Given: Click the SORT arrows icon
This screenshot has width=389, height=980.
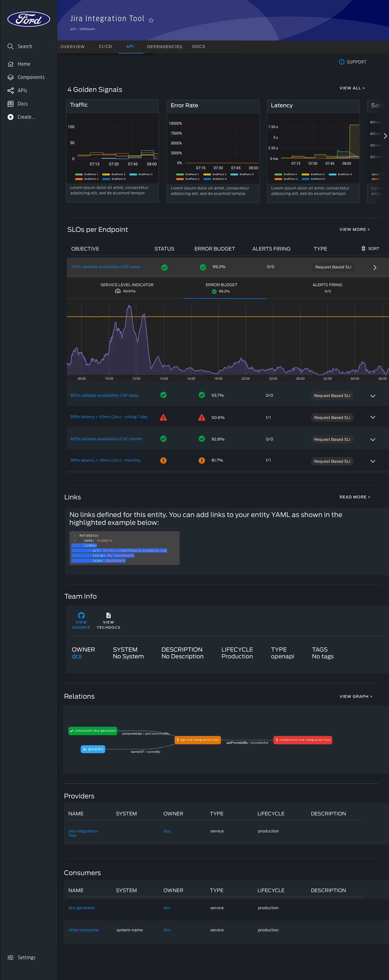Looking at the screenshot, I should pos(363,248).
